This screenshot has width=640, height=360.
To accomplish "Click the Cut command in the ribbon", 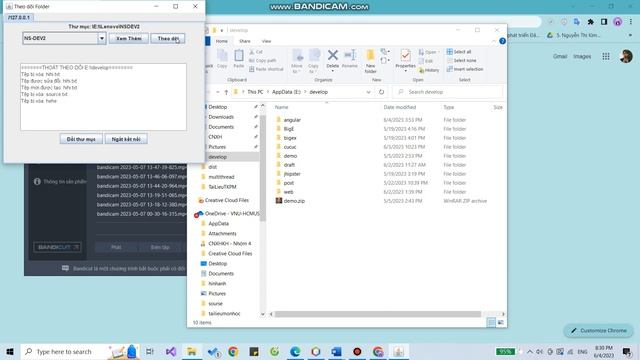I will tap(256, 52).
